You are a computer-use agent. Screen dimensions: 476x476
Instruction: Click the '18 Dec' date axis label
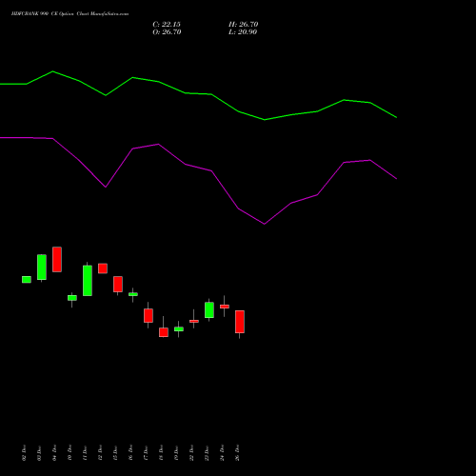coord(161,453)
